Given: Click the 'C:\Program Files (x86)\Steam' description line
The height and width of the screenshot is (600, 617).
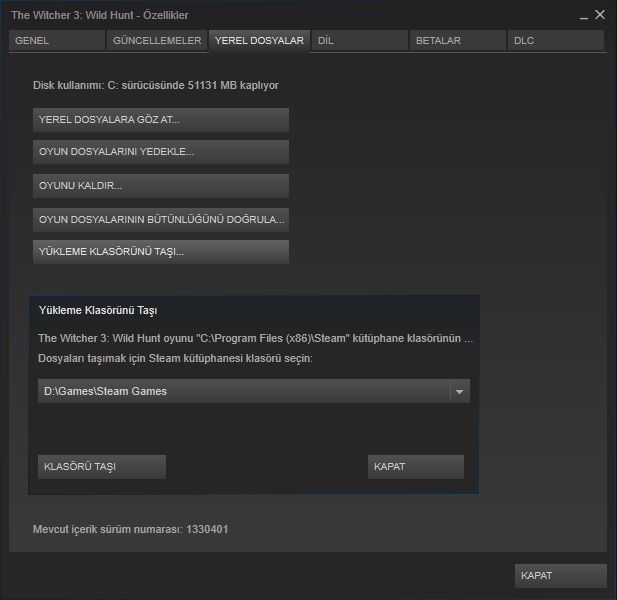Looking at the screenshot, I should [x=255, y=338].
